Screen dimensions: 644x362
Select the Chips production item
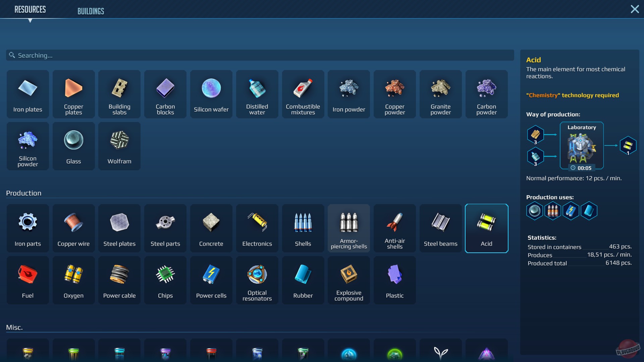coord(165,280)
